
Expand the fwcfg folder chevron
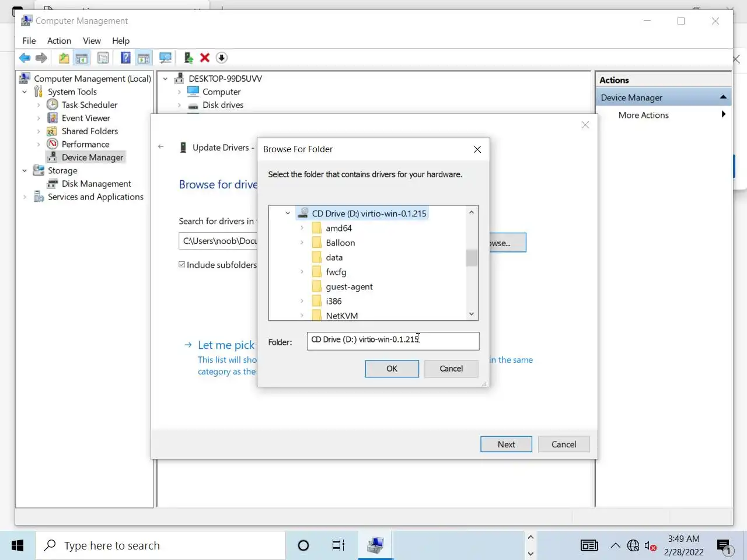(x=302, y=272)
